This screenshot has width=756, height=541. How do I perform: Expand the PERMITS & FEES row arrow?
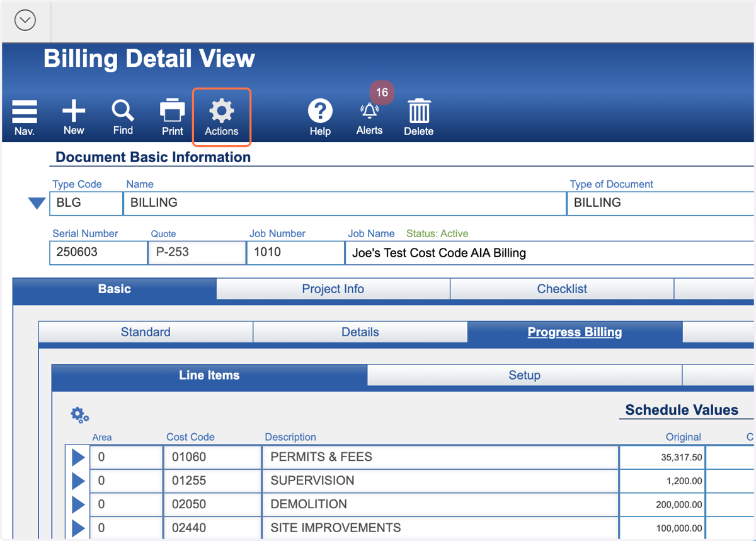[x=78, y=457]
